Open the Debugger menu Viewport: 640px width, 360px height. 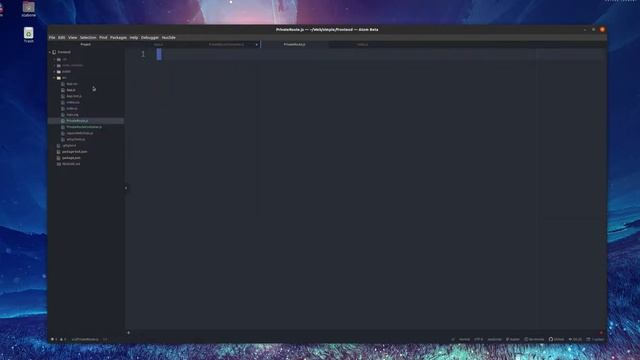(150, 38)
